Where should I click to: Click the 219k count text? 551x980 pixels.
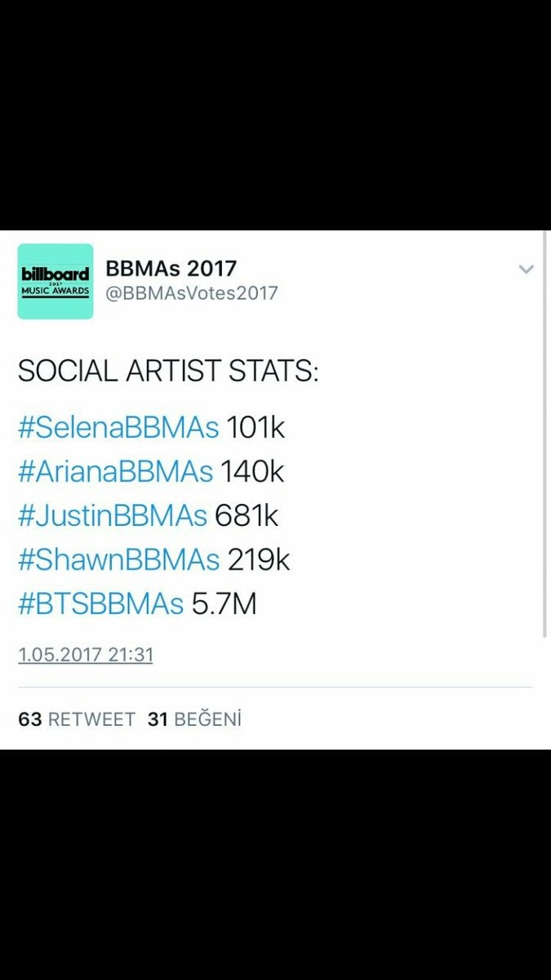[258, 559]
